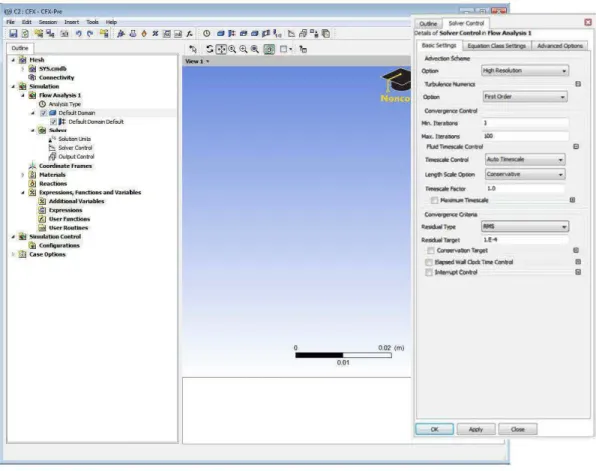Viewport: 596px width, 471px height.
Task: Select Additional Variables in the tree
Action: tap(76, 201)
